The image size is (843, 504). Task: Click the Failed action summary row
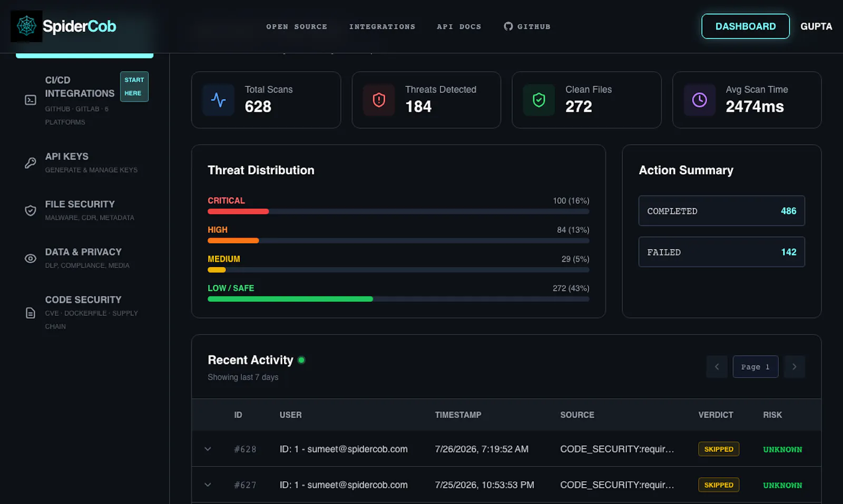coord(722,252)
